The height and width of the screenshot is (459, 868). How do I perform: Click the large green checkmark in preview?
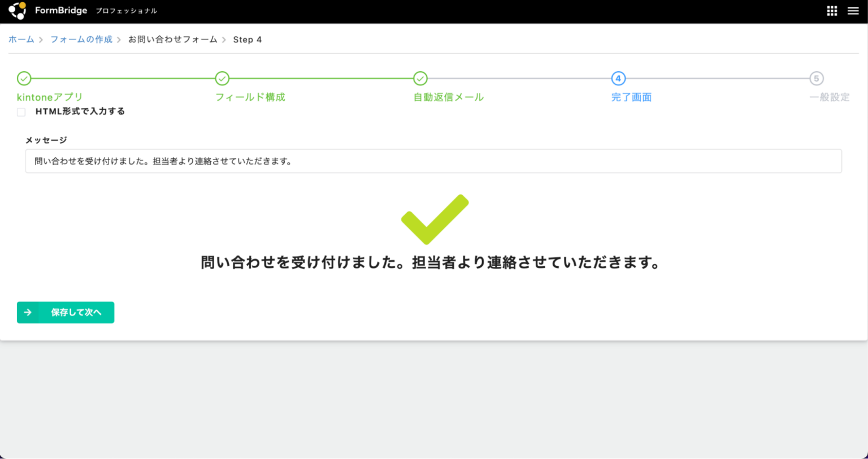click(435, 219)
